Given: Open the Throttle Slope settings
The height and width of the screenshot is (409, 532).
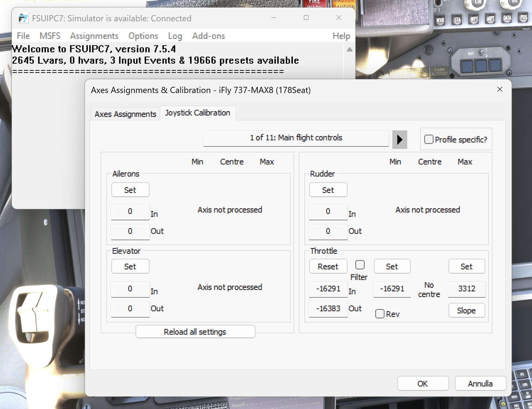Looking at the screenshot, I should click(466, 310).
